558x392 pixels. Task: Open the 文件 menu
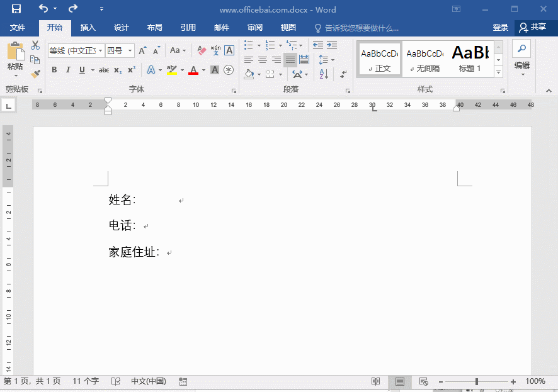18,27
